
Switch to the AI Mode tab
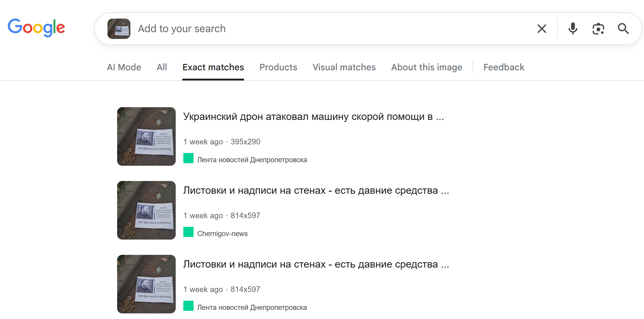(x=124, y=67)
